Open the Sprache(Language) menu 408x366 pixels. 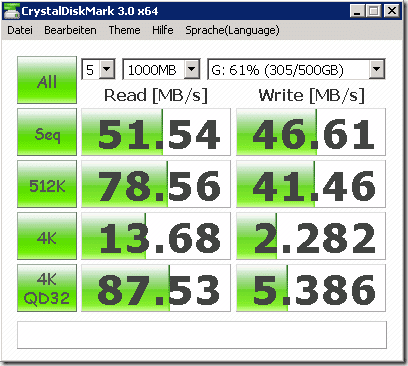point(232,30)
